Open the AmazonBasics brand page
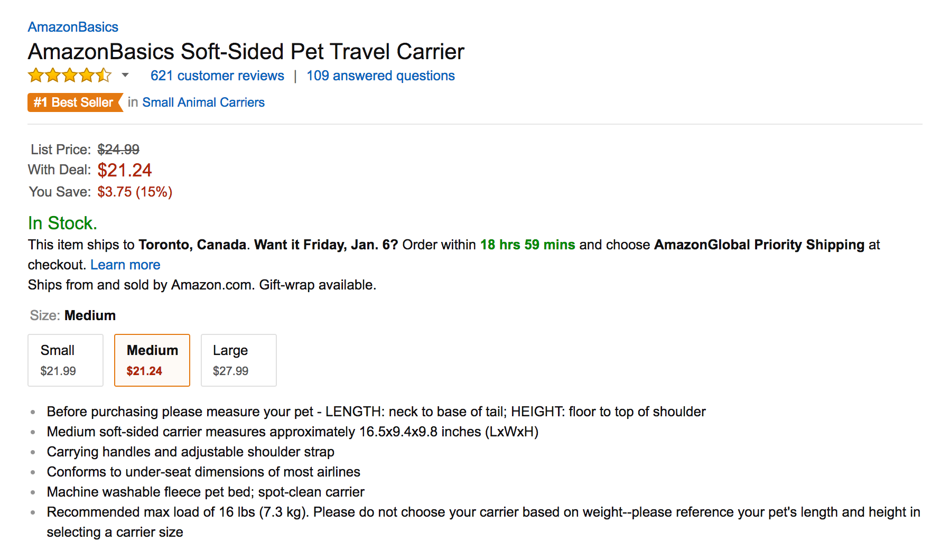The width and height of the screenshot is (931, 560). 72,26
